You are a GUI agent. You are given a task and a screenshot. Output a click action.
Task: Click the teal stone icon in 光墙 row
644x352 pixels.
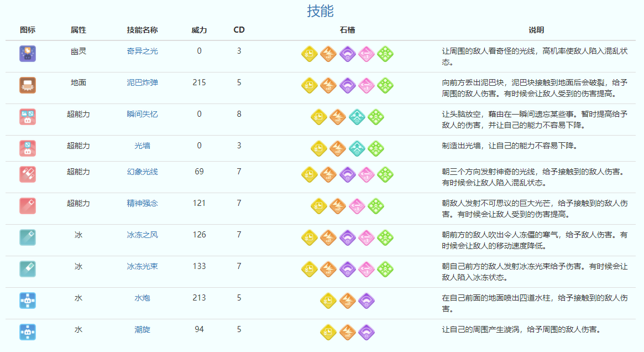[x=357, y=148]
